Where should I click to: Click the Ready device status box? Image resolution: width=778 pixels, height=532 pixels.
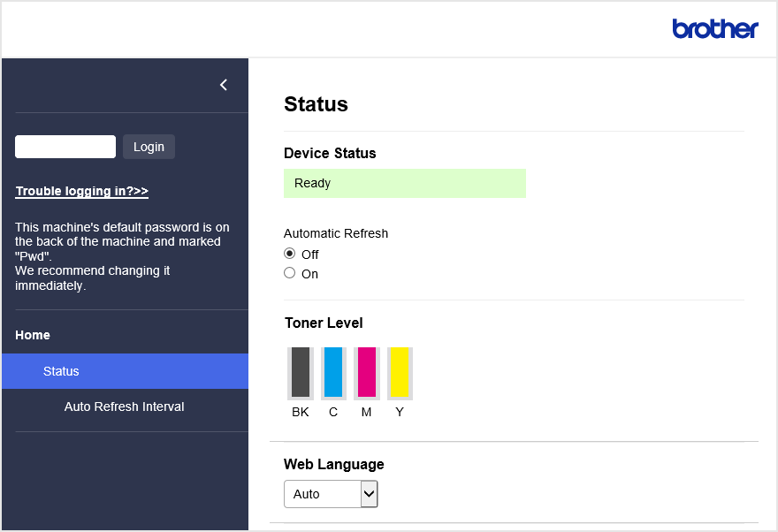click(405, 184)
